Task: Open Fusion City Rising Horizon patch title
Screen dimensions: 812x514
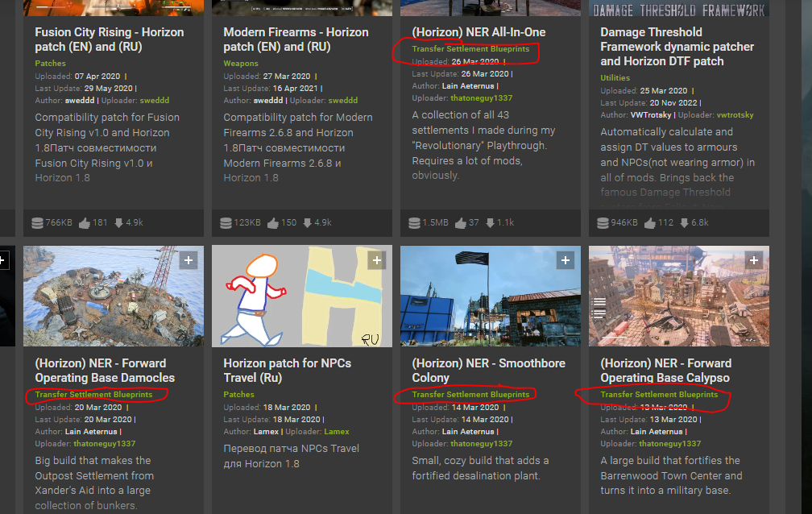Action: point(110,39)
